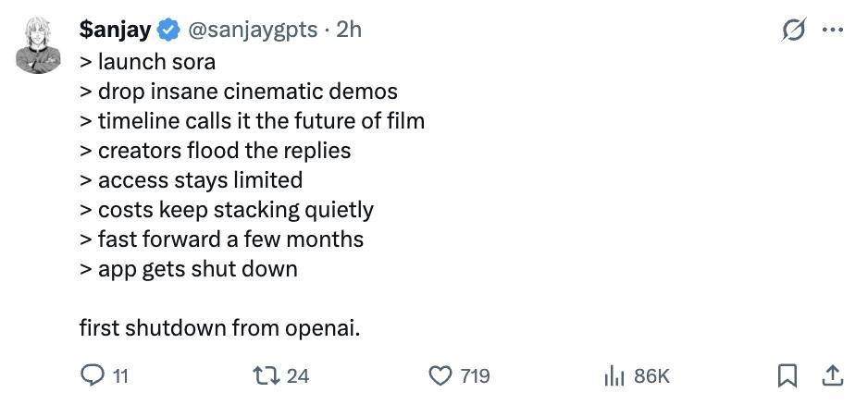Click the 24 reposts count
Image resolution: width=868 pixels, height=405 pixels.
click(x=297, y=375)
